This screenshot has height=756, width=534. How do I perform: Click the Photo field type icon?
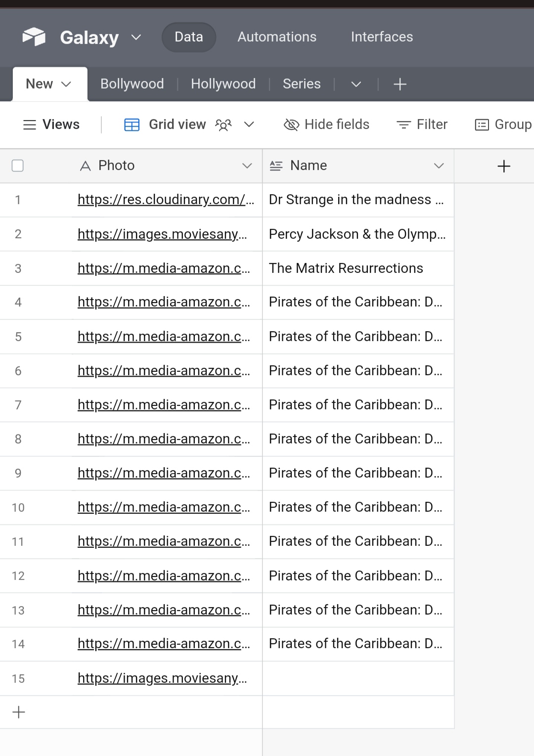(x=85, y=166)
